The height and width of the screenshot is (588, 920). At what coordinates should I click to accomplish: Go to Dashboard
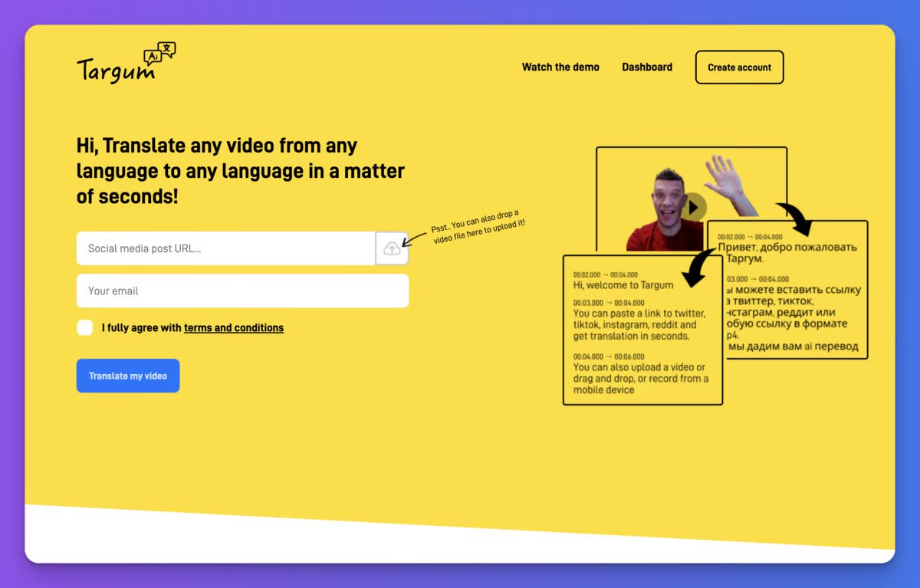[x=647, y=67]
